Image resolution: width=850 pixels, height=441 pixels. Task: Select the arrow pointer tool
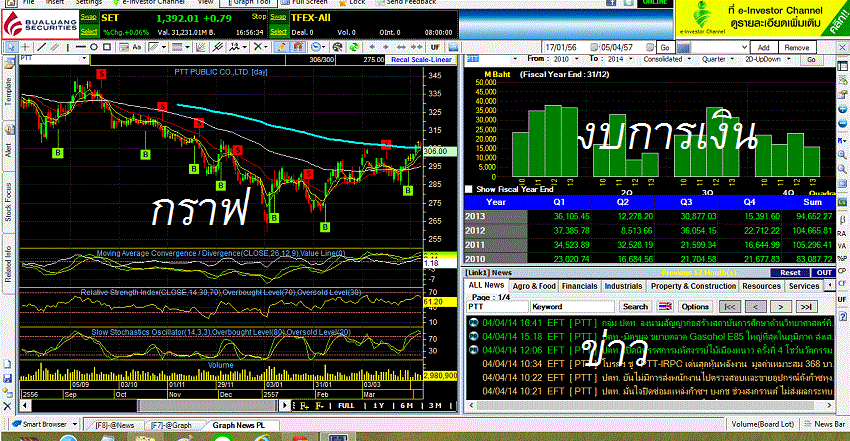tap(11, 47)
